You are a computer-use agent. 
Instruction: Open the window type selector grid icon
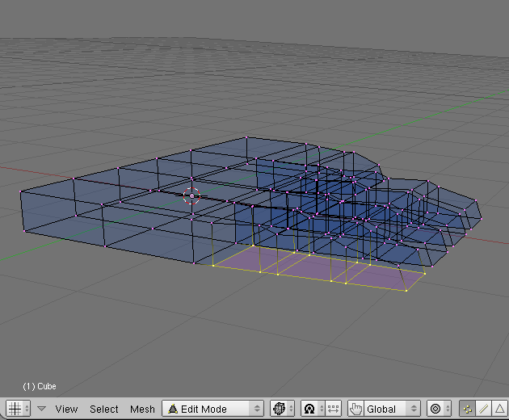pos(18,409)
